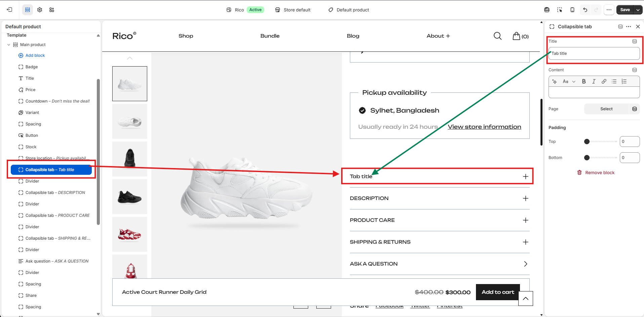Click data source icon in Collapsible tab header
This screenshot has height=317, width=644.
point(620,27)
